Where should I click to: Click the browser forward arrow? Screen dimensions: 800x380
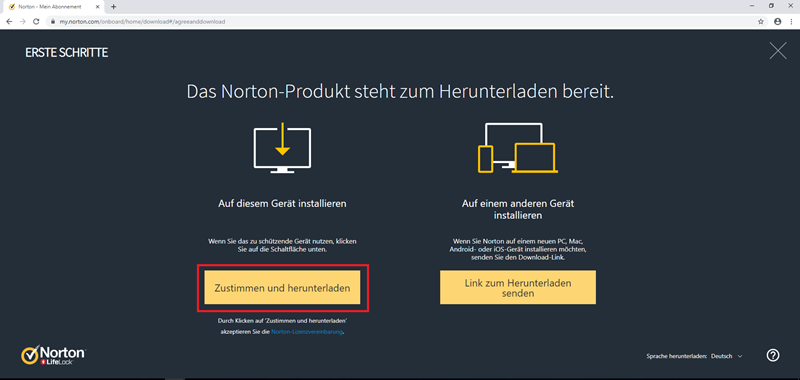pos(22,21)
